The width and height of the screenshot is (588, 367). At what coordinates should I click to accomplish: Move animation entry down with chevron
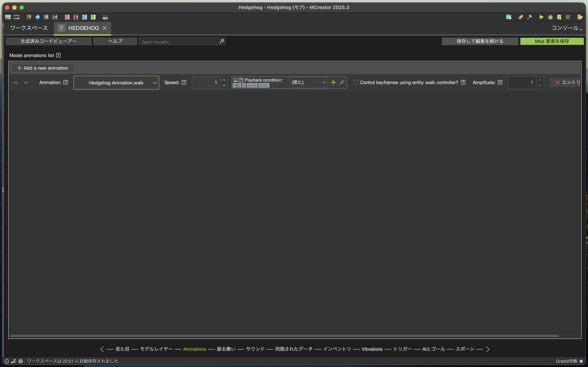click(26, 82)
